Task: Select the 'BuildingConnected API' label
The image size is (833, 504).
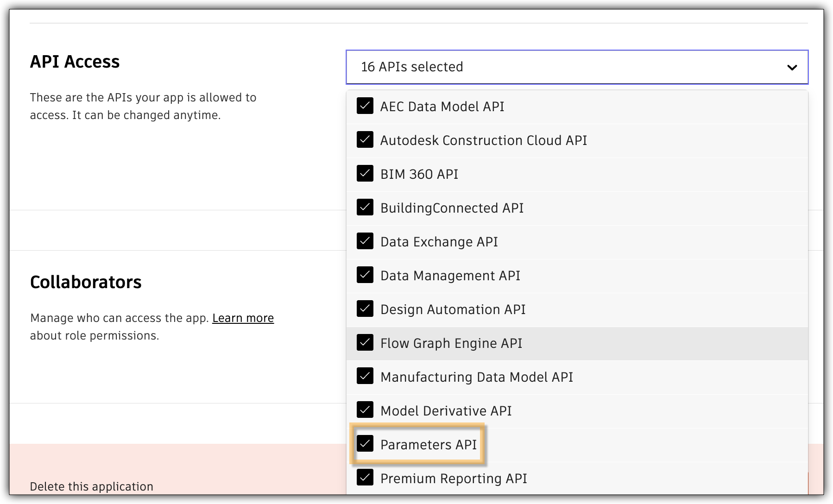Action: click(452, 208)
